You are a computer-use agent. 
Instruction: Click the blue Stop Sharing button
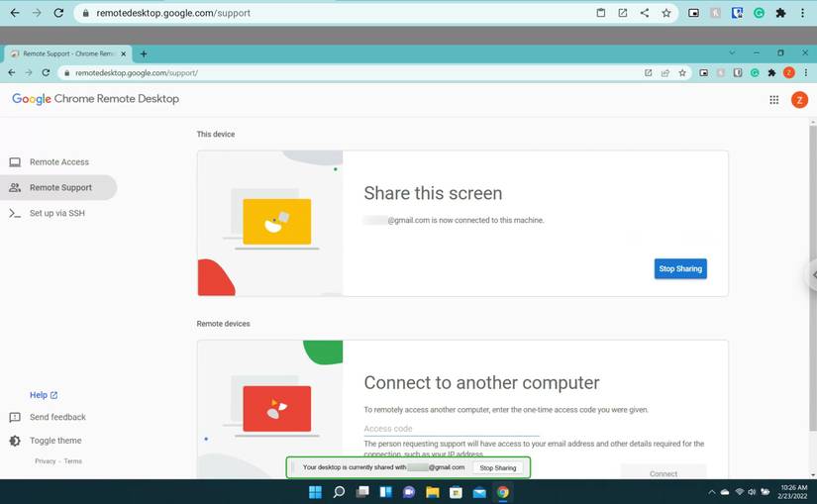tap(680, 268)
